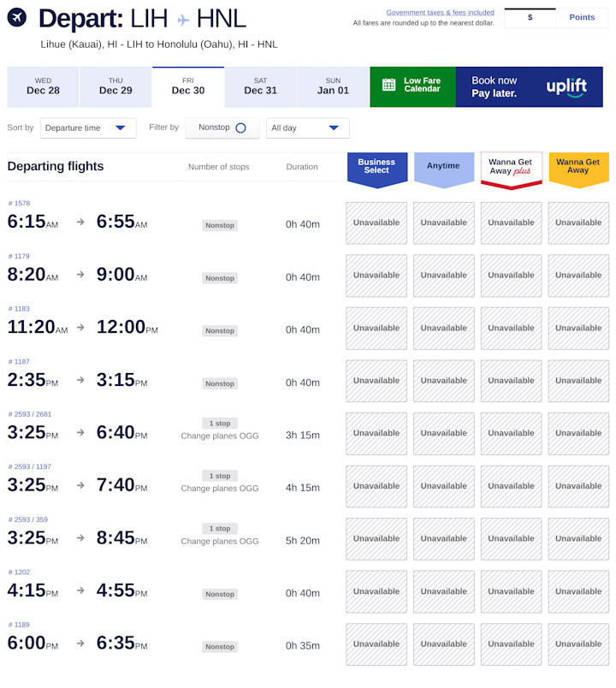Image resolution: width=616 pixels, height=688 pixels.
Task: Click the 3h 15m duration text
Action: (303, 436)
